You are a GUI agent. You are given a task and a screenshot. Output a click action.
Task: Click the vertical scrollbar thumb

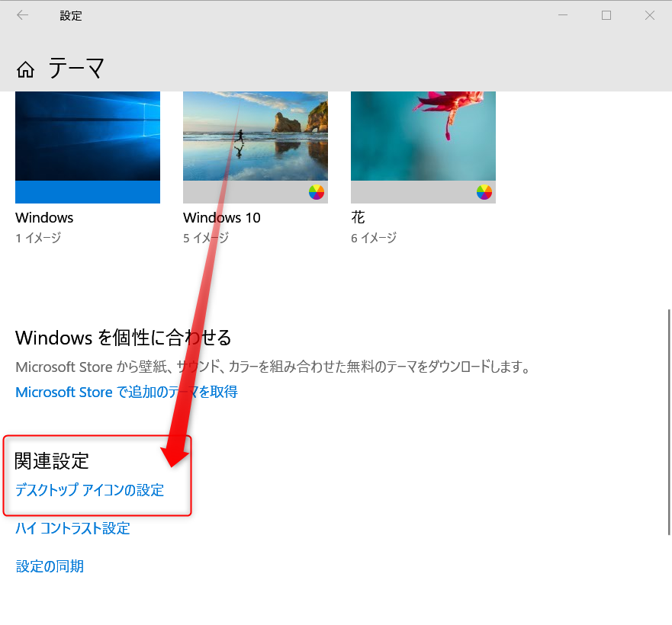(x=669, y=422)
